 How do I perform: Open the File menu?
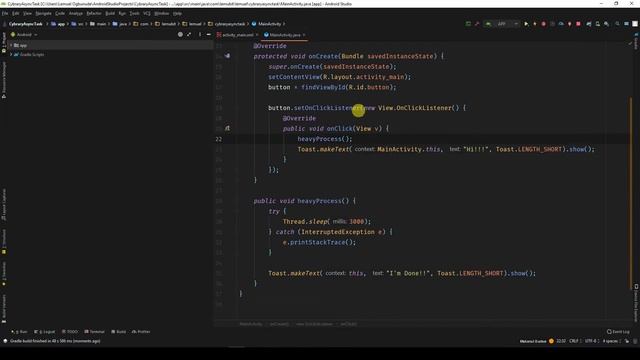(x=5, y=13)
